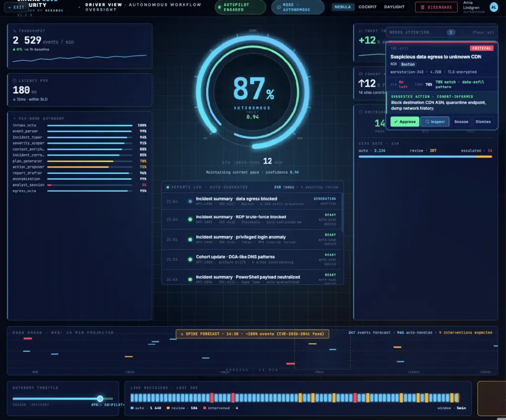This screenshot has width=506, height=420.
Task: Click the first red marker on road-ahead timeline
Action: point(28,338)
